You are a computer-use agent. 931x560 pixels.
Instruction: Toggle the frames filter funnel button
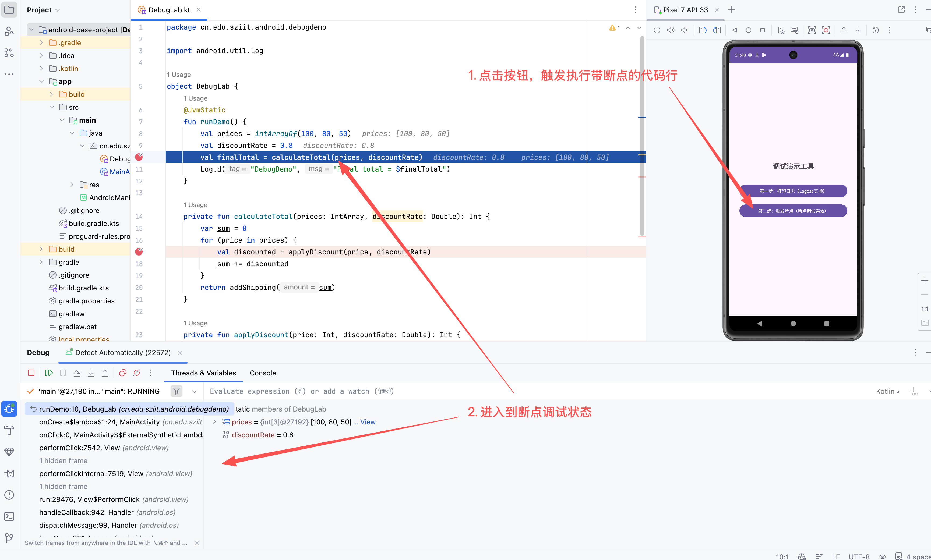tap(176, 391)
